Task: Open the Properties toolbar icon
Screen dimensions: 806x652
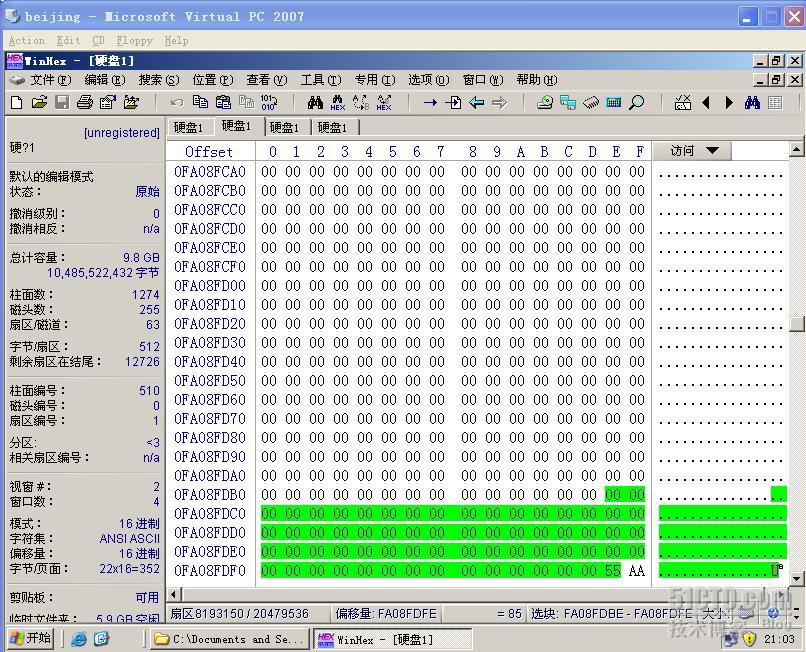Action: coord(108,102)
